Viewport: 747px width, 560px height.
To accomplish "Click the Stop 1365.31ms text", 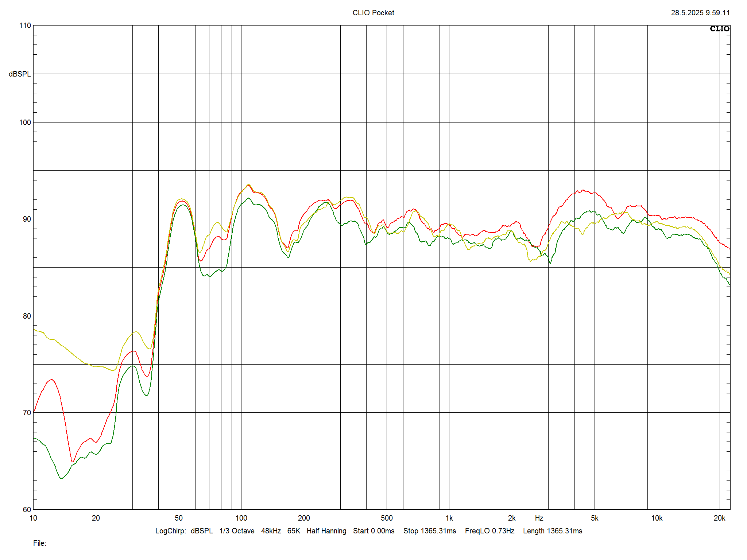I will (429, 531).
